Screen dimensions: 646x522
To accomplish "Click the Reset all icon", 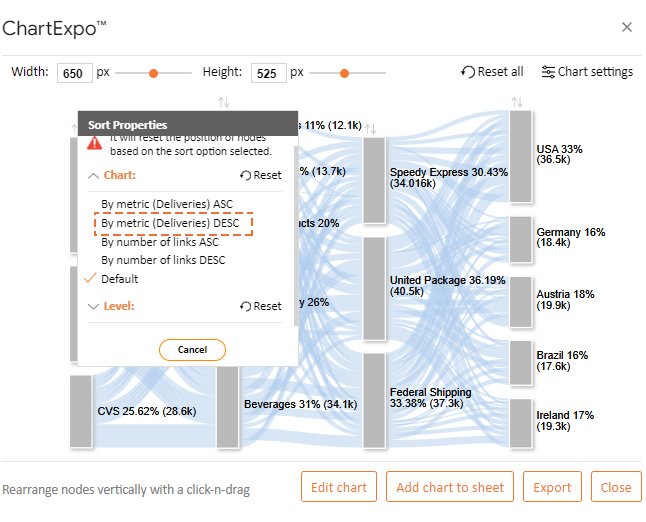I will tap(468, 72).
